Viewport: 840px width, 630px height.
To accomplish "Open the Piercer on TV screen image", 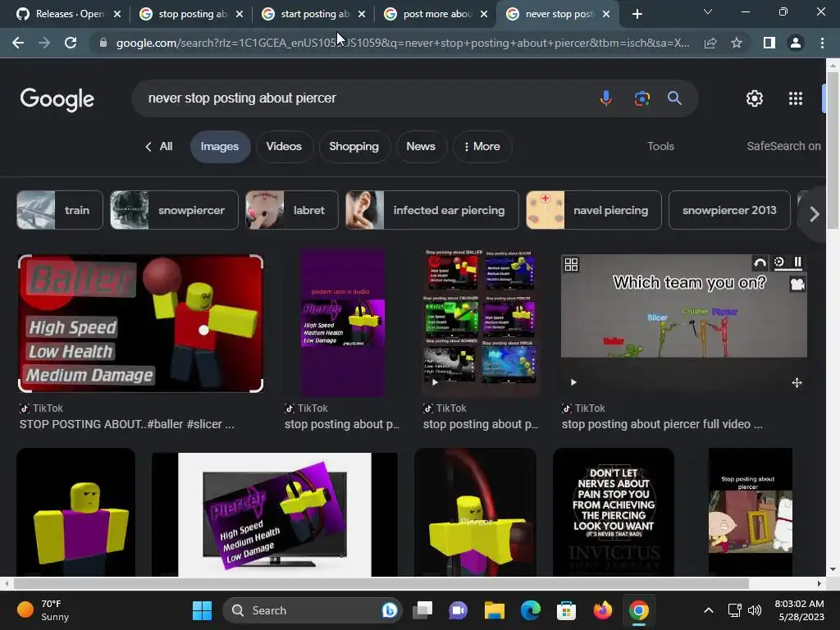I will (x=274, y=514).
